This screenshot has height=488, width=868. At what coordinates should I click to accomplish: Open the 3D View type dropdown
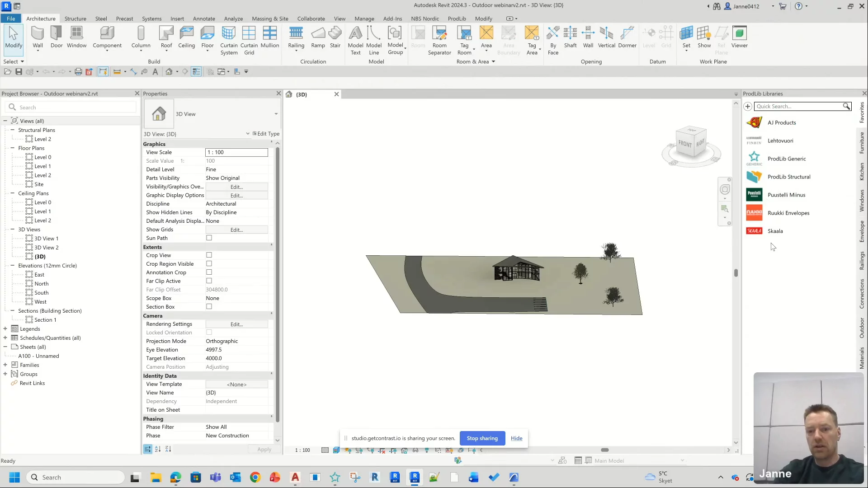pos(276,114)
